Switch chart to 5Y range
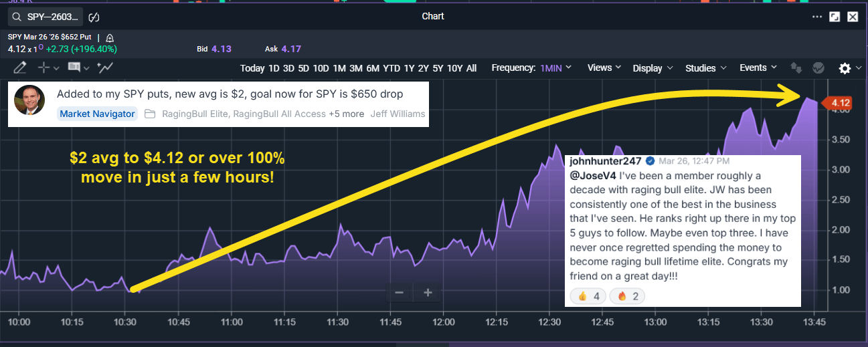The width and height of the screenshot is (868, 347). [x=438, y=68]
